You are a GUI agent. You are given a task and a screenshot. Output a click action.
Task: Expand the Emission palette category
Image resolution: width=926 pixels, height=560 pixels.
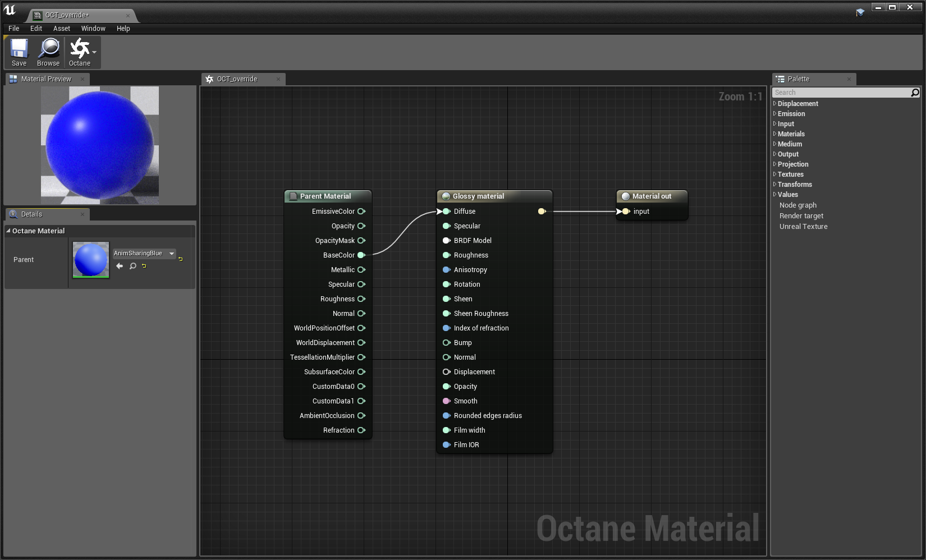[x=775, y=114]
